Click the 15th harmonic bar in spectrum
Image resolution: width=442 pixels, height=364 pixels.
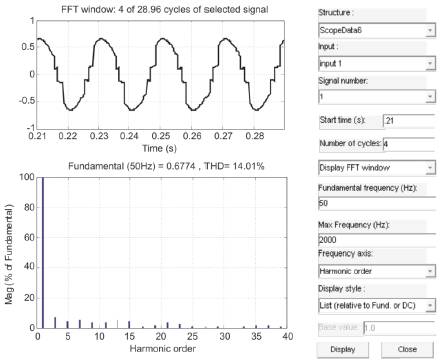point(129,324)
